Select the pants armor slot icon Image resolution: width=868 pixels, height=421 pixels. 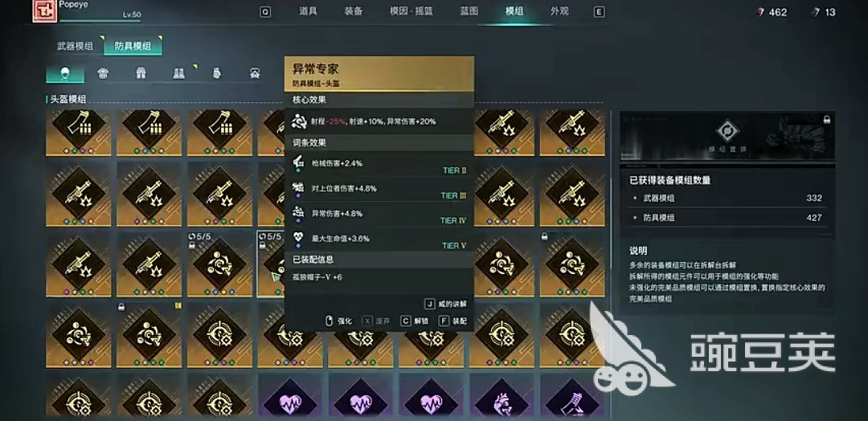pyautogui.click(x=141, y=73)
